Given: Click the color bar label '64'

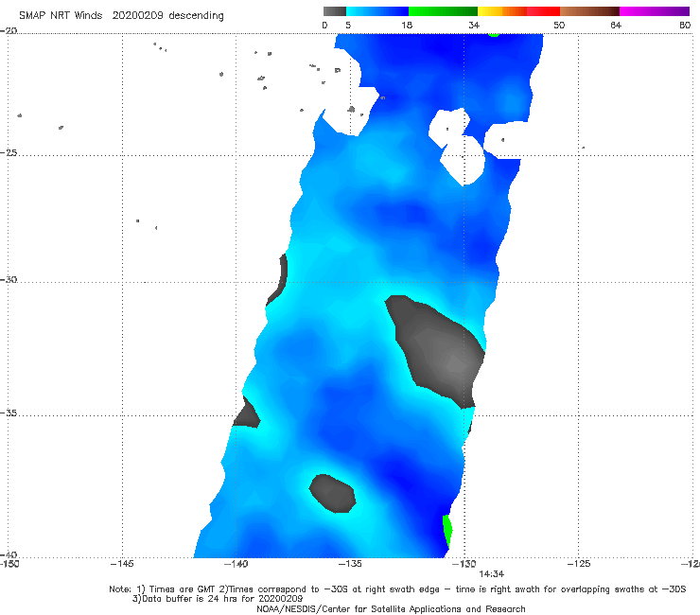Looking at the screenshot, I should (x=616, y=26).
